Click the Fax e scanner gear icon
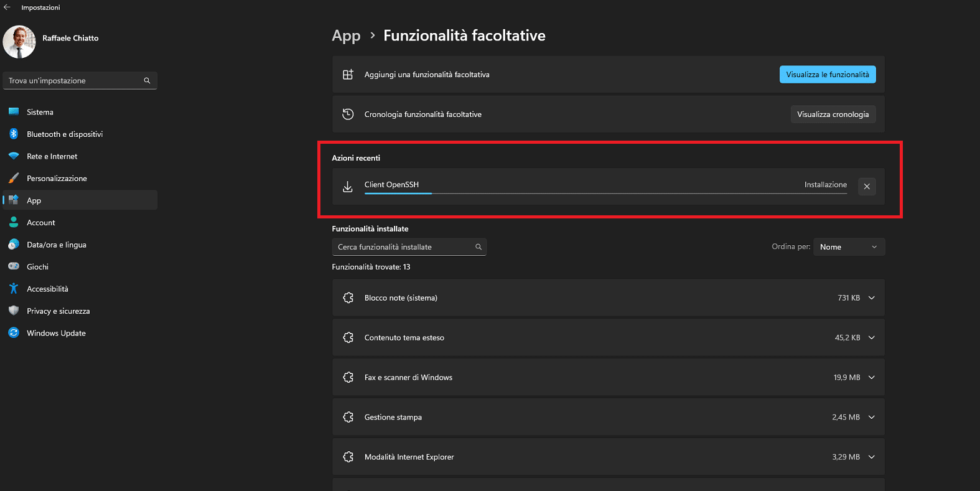 [348, 378]
